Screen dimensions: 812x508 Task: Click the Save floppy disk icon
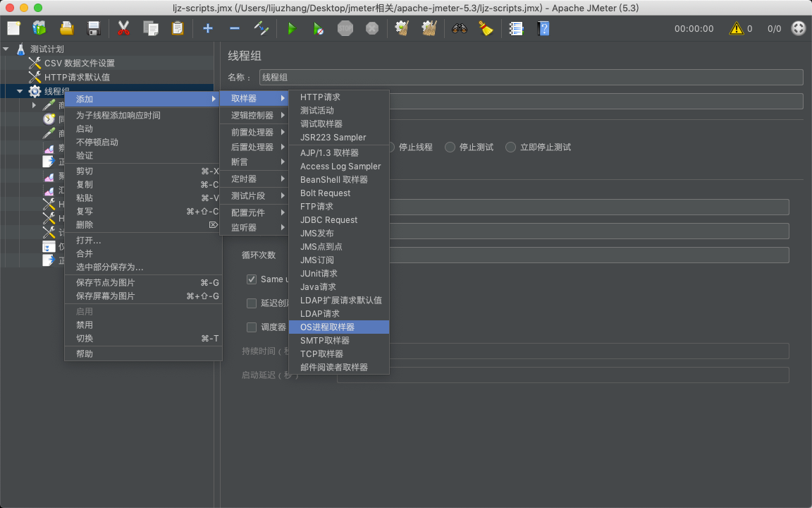tap(93, 28)
